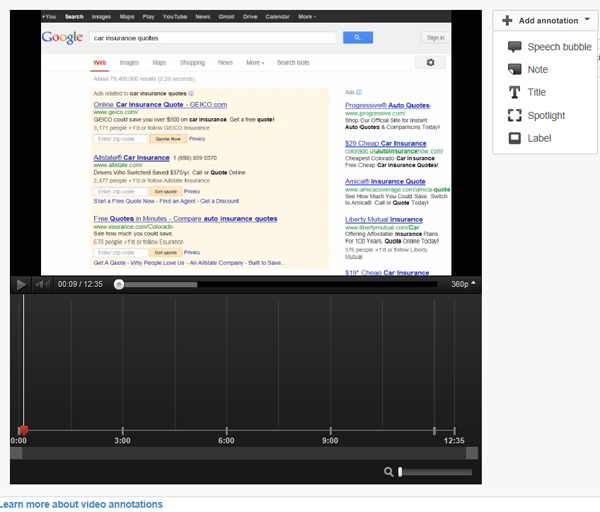Play the video
This screenshot has width=600, height=512.
pyautogui.click(x=21, y=284)
